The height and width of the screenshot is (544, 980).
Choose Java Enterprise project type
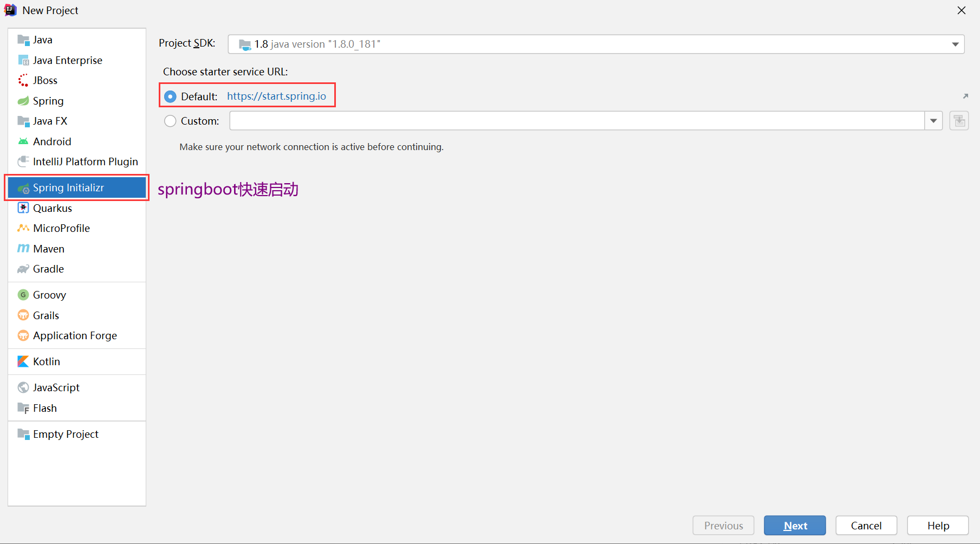(77, 60)
